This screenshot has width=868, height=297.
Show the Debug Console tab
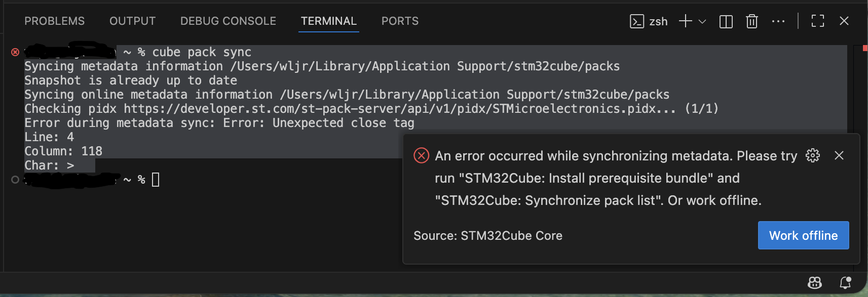coord(228,21)
